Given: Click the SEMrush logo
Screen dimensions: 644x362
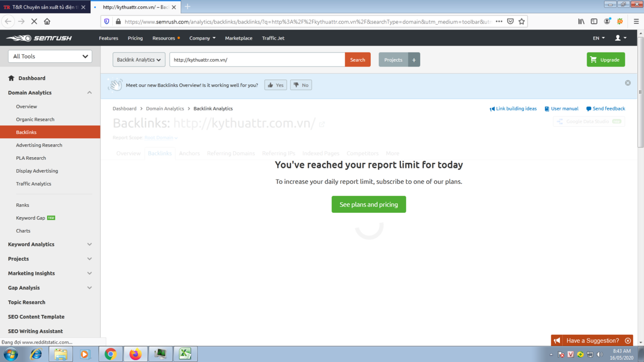Looking at the screenshot, I should [39, 38].
